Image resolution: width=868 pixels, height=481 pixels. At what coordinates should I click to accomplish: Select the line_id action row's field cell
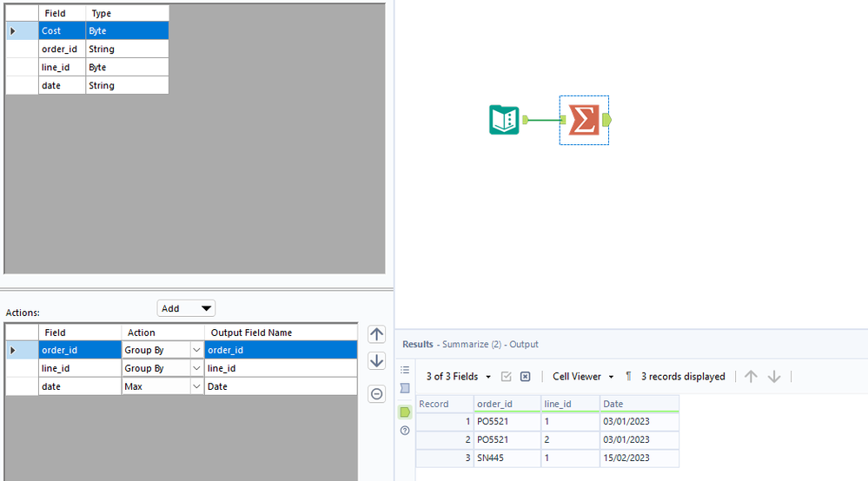pyautogui.click(x=80, y=368)
